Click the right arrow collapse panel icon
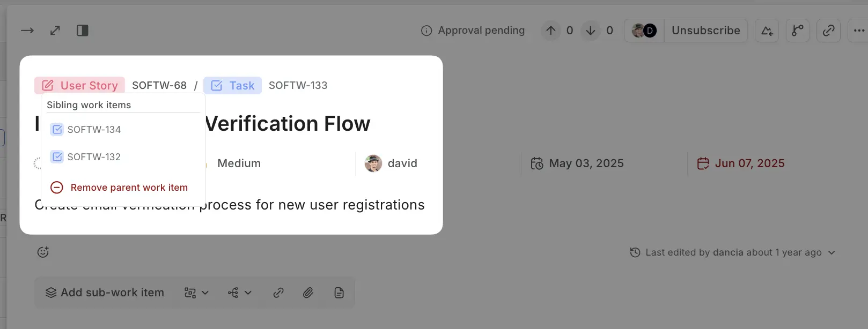 (x=27, y=31)
